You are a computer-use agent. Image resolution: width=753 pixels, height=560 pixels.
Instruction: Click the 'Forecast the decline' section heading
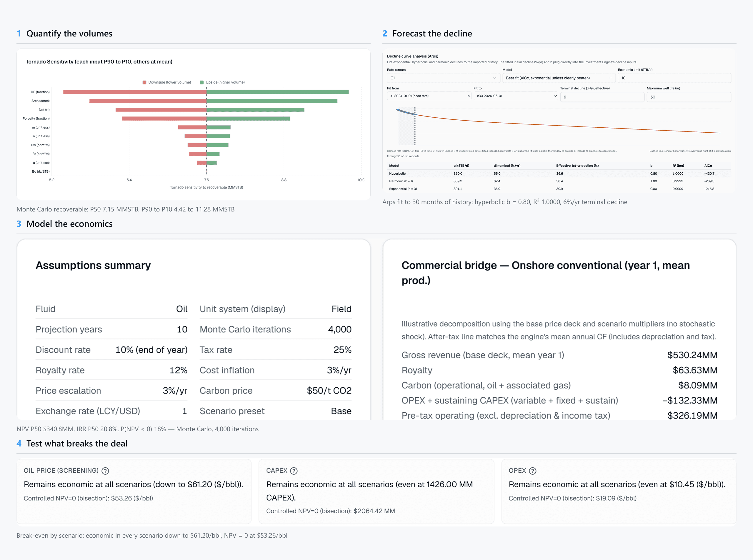tap(432, 34)
